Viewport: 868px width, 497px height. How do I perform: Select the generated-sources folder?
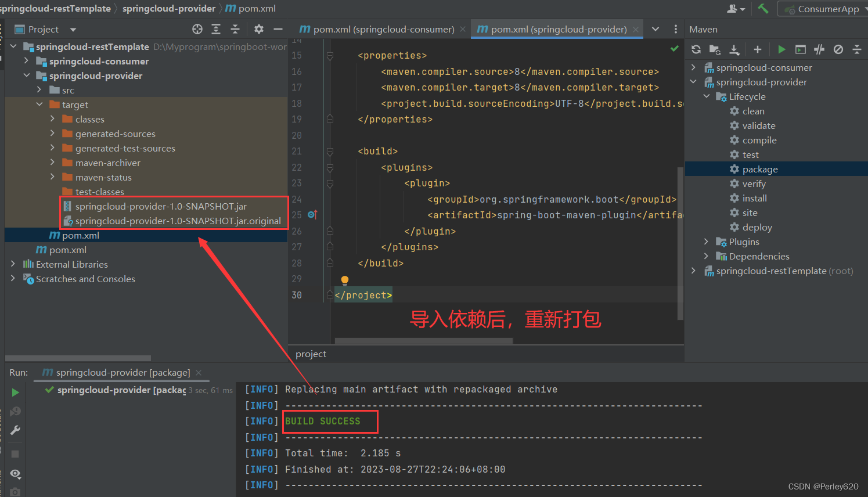tap(116, 134)
